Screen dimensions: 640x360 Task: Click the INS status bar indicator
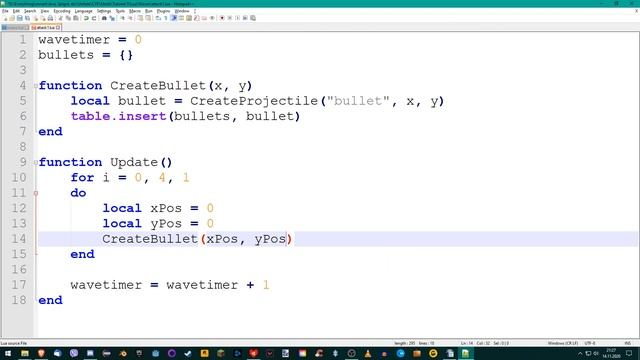(628, 343)
